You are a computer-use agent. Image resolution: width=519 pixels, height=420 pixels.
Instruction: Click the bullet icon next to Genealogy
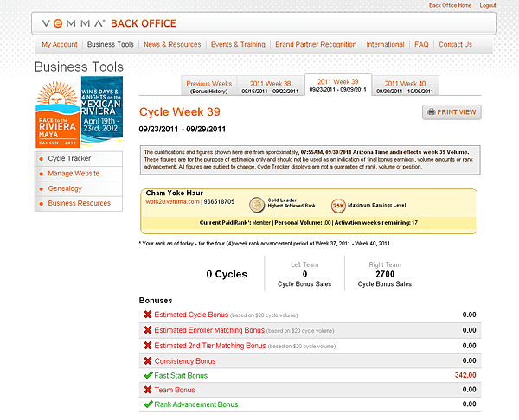point(42,189)
